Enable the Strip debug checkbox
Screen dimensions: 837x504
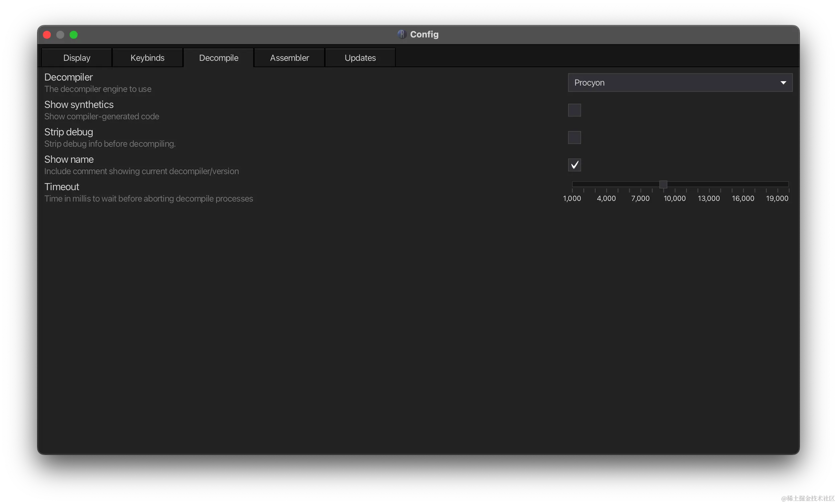[574, 137]
